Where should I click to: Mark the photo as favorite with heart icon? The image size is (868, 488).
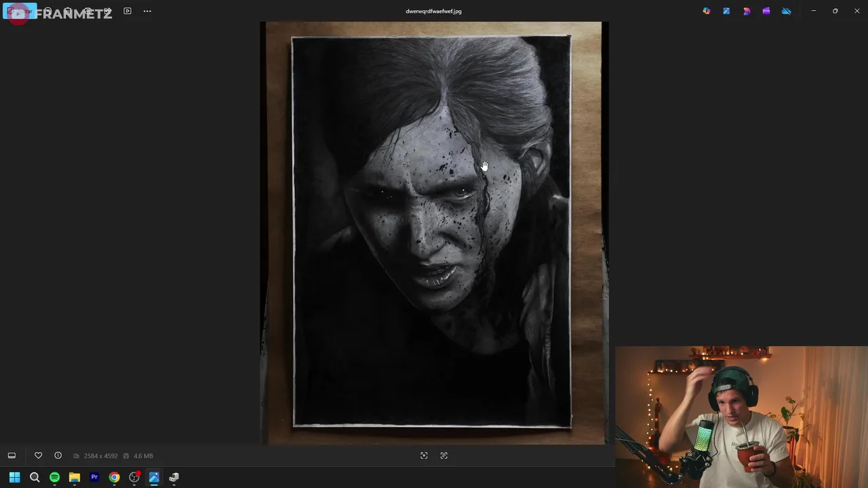(x=38, y=455)
